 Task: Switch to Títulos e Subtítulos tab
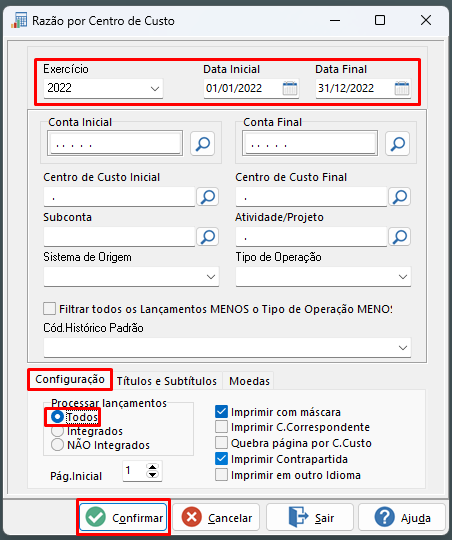pyautogui.click(x=167, y=381)
